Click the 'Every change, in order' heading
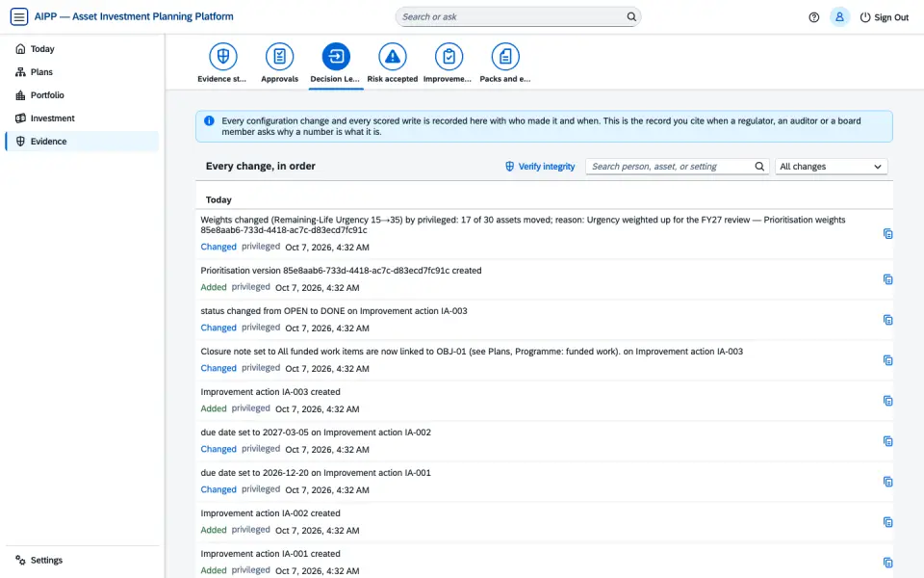The width and height of the screenshot is (924, 578). pyautogui.click(x=261, y=167)
